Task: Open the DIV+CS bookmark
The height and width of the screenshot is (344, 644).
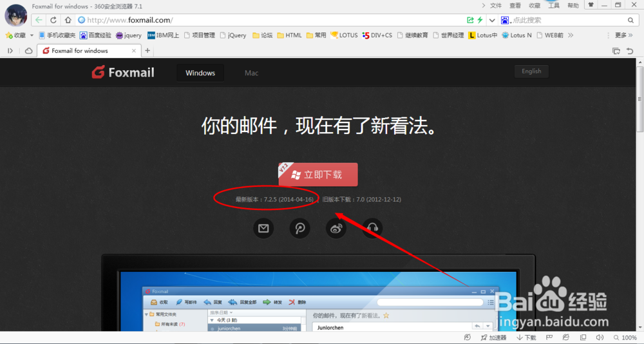Action: [377, 35]
